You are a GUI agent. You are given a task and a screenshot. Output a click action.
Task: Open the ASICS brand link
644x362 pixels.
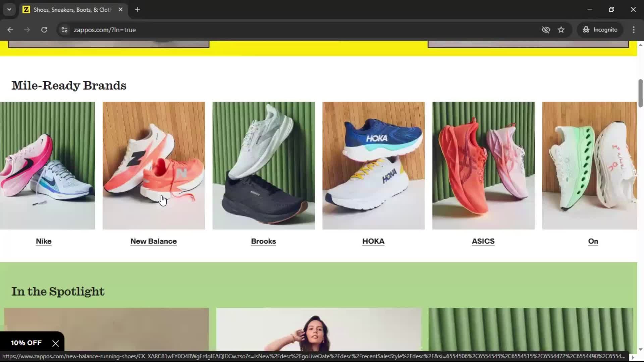pyautogui.click(x=483, y=241)
